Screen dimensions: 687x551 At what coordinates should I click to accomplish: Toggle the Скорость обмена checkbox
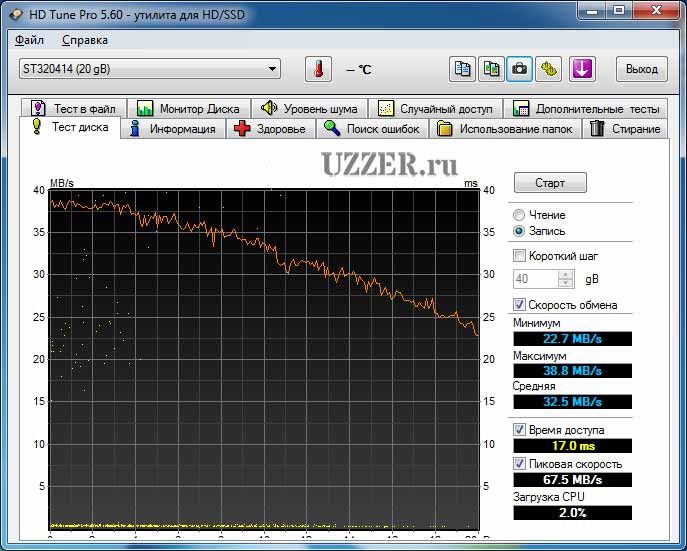(x=519, y=305)
